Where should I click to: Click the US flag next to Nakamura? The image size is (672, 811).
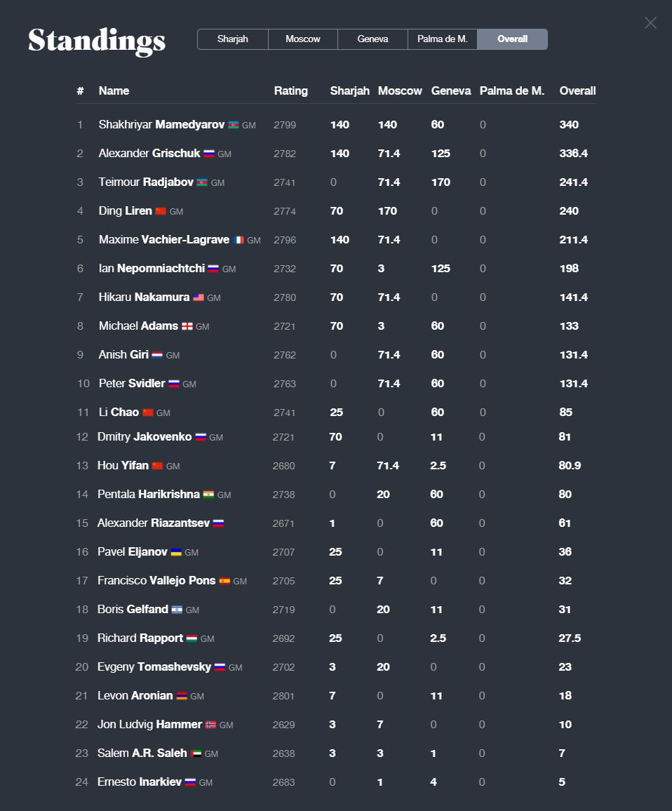(199, 297)
